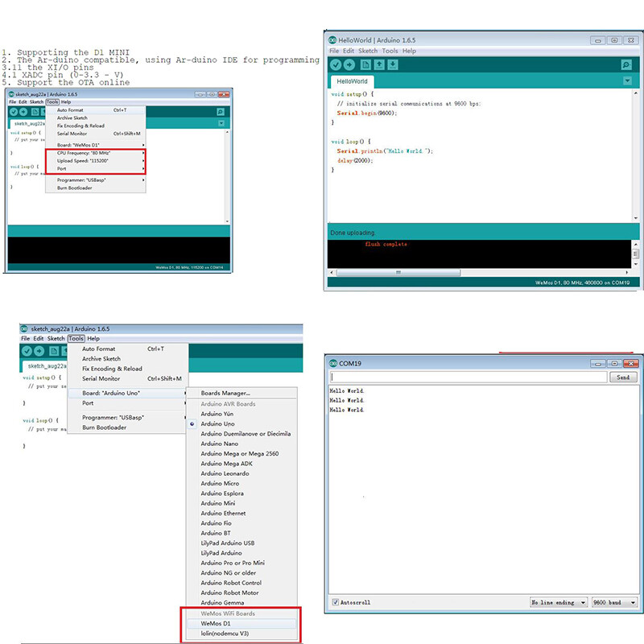Click Send button in COM19 window
The height and width of the screenshot is (644, 644).
click(x=623, y=377)
